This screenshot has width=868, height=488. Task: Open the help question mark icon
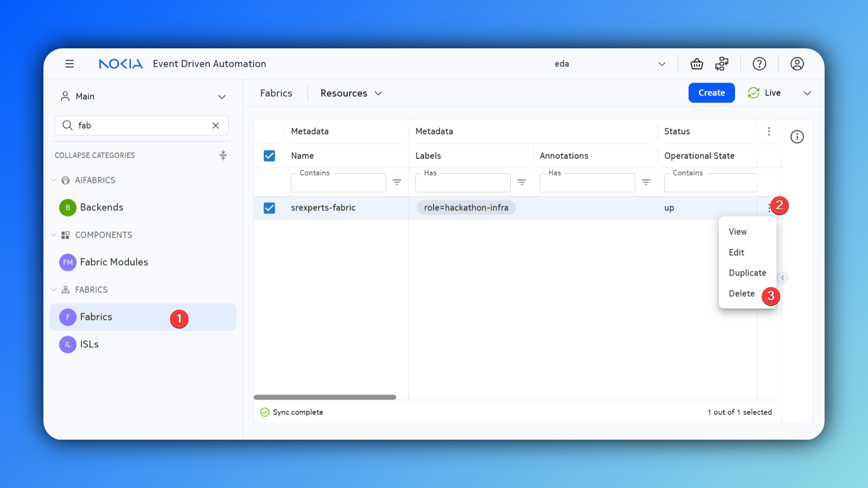759,64
